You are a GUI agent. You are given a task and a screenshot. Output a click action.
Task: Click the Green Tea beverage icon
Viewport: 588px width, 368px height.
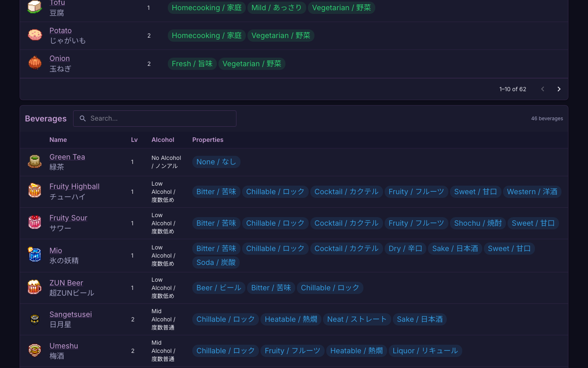35,162
